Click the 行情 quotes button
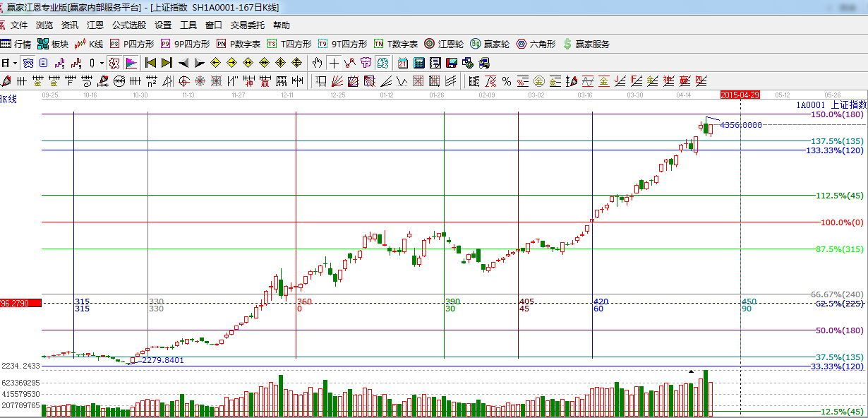This screenshot has width=868, height=418. click(16, 44)
